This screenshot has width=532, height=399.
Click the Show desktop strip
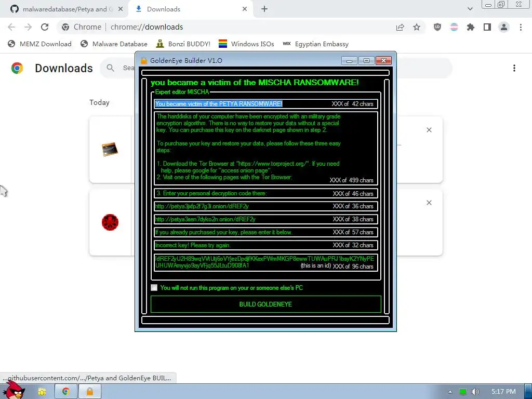click(x=528, y=392)
